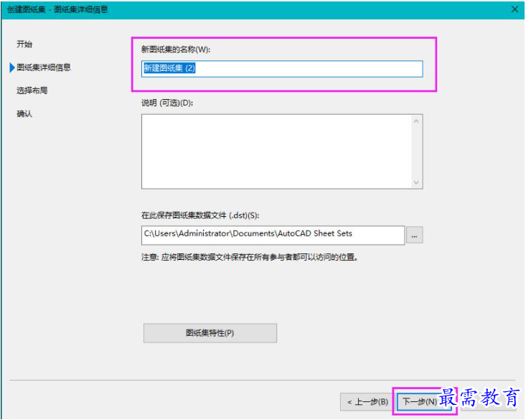This screenshot has width=526, height=420.
Task: Open 图纸集特性(P) sheet set properties
Action: [x=210, y=333]
